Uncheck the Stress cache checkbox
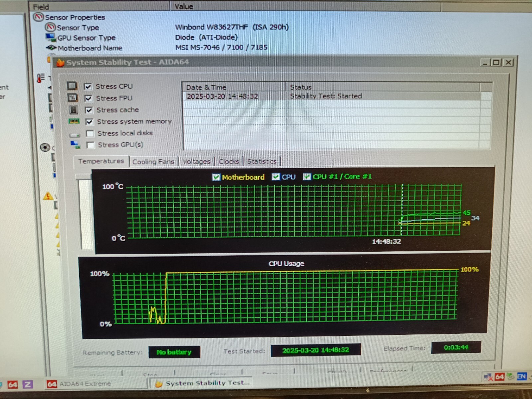The image size is (532, 399). pos(89,110)
